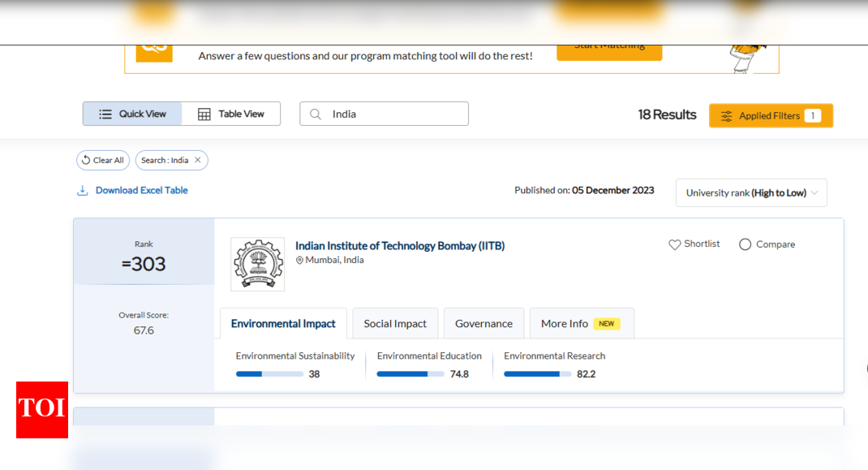Shortlist IIT Bombay with heart icon

(x=694, y=244)
